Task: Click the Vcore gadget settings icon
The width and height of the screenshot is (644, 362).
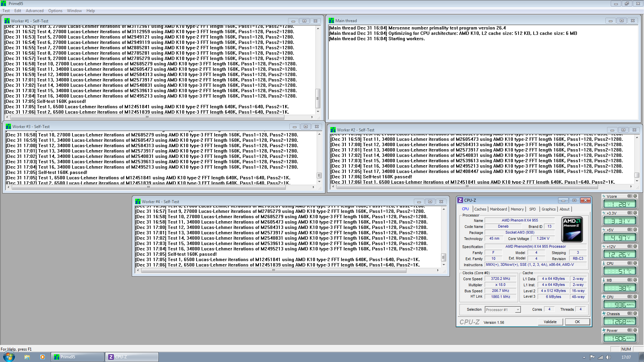Action: [630, 196]
